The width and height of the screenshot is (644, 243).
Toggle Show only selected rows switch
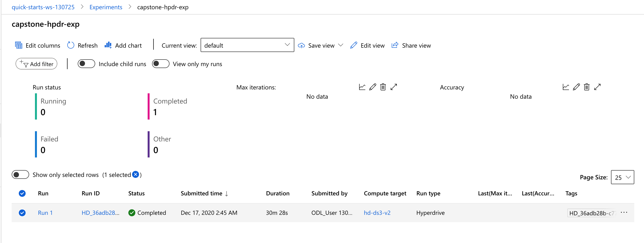[x=20, y=174]
